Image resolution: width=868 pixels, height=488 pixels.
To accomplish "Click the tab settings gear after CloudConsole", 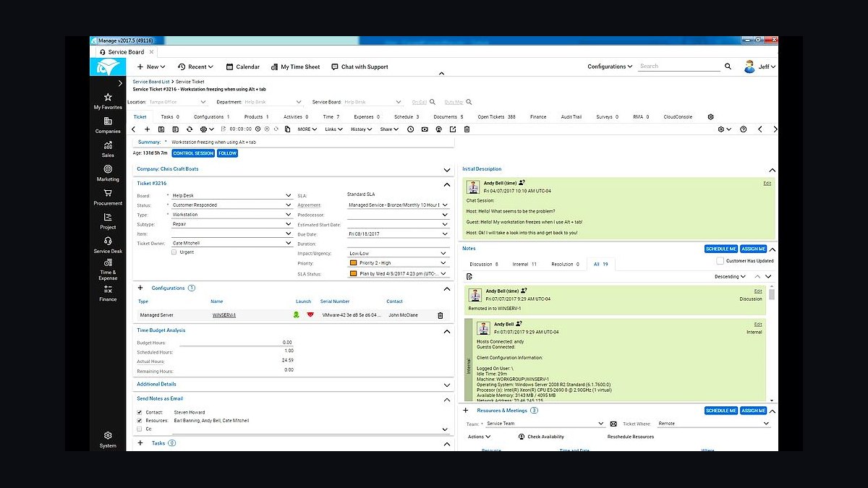I will pos(710,116).
